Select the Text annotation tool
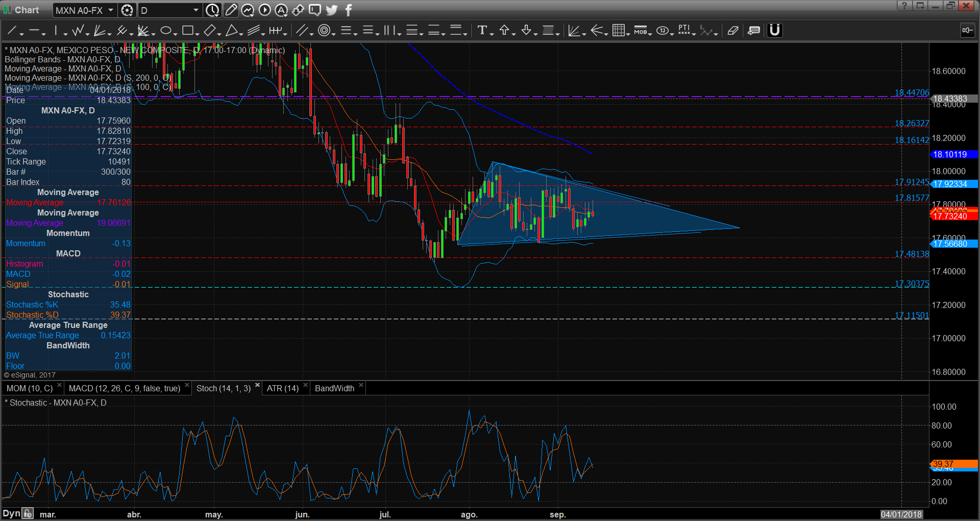Viewport: 980px width, 521px height. (482, 31)
